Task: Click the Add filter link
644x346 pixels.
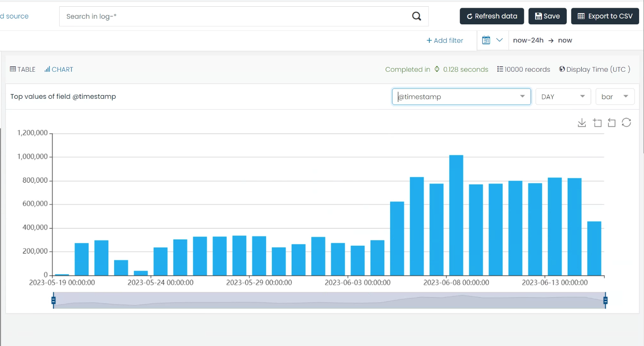Action: coord(445,41)
